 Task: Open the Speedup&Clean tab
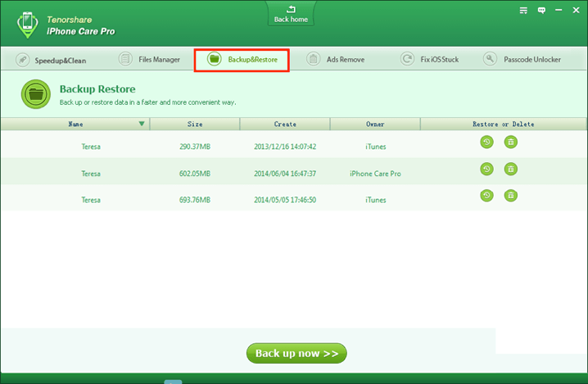coord(51,60)
